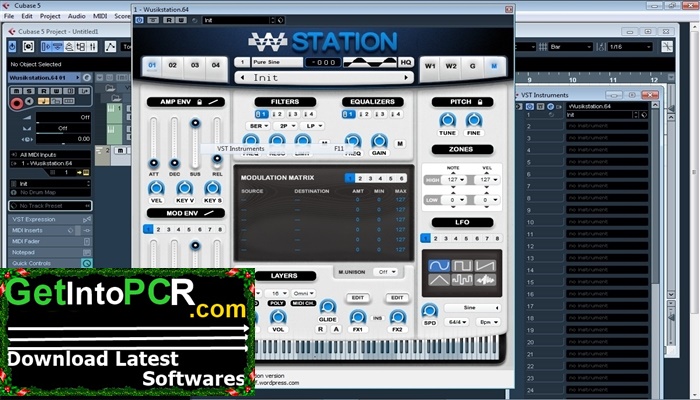Select the sine LFO waveform icon
Image resolution: width=700 pixels, height=400 pixels.
click(x=439, y=266)
